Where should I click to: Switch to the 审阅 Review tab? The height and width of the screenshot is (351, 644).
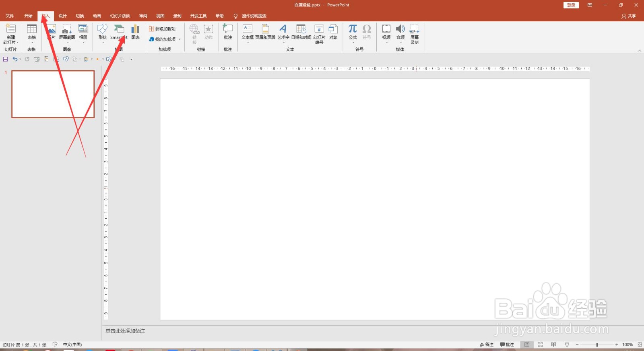point(143,16)
